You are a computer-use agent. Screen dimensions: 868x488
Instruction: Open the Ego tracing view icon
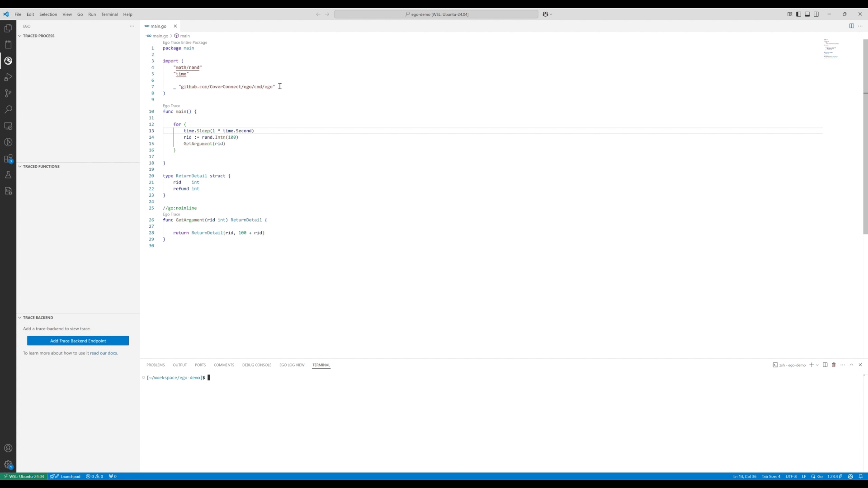[8, 61]
